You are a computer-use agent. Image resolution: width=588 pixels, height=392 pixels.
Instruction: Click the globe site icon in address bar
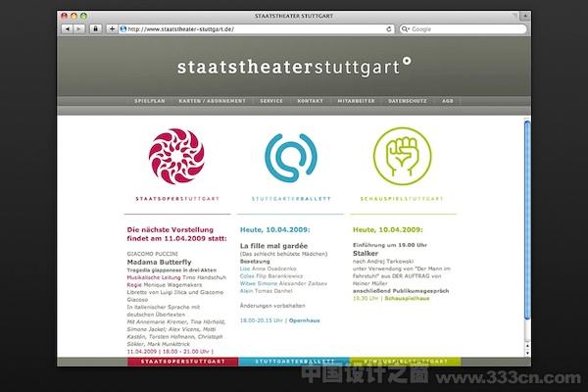[123, 28]
